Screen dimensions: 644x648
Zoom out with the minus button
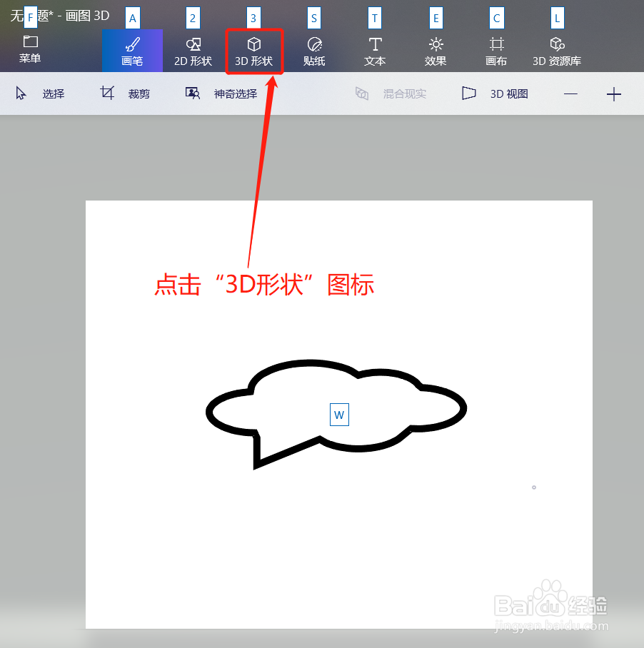[570, 93]
